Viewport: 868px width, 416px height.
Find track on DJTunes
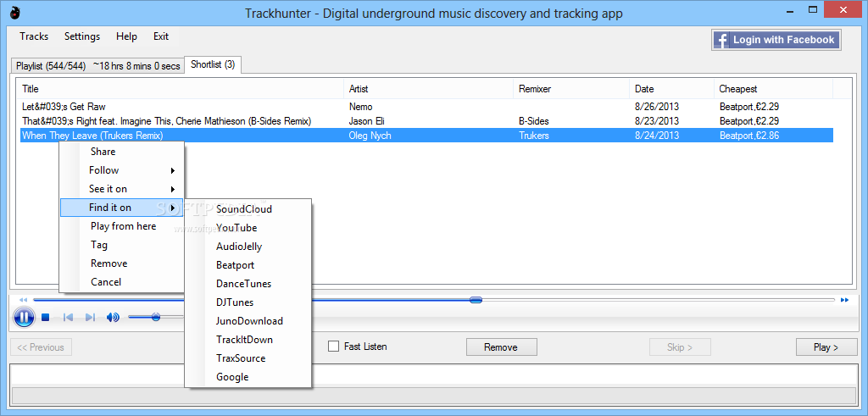point(248,302)
